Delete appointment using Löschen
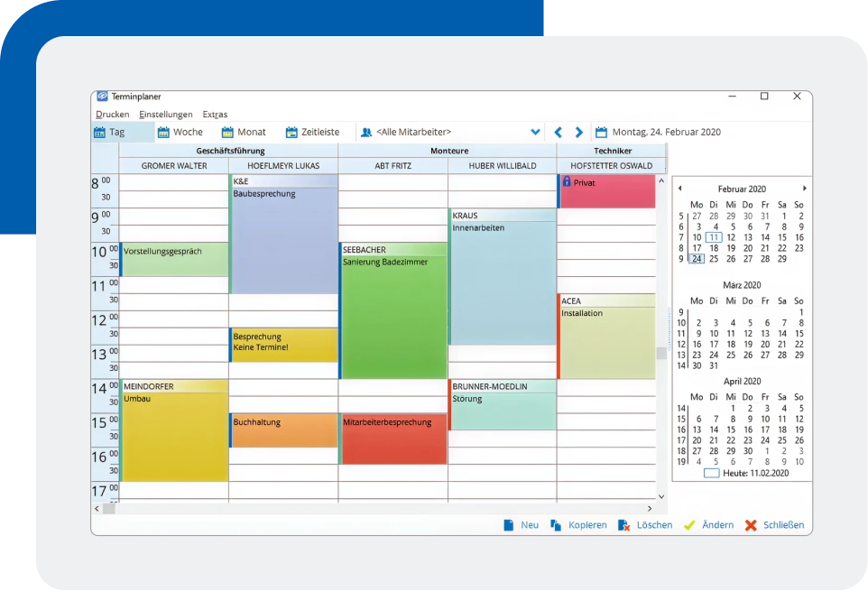 pyautogui.click(x=645, y=525)
